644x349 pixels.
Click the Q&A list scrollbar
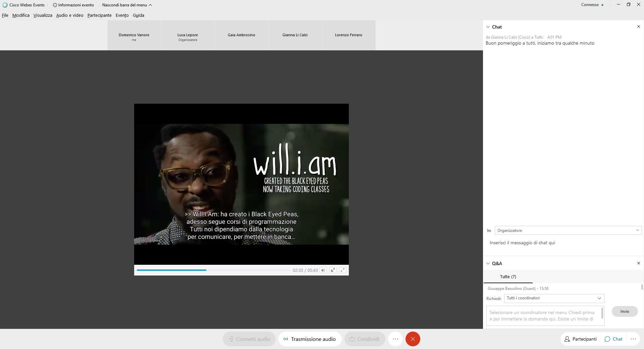[642, 287]
